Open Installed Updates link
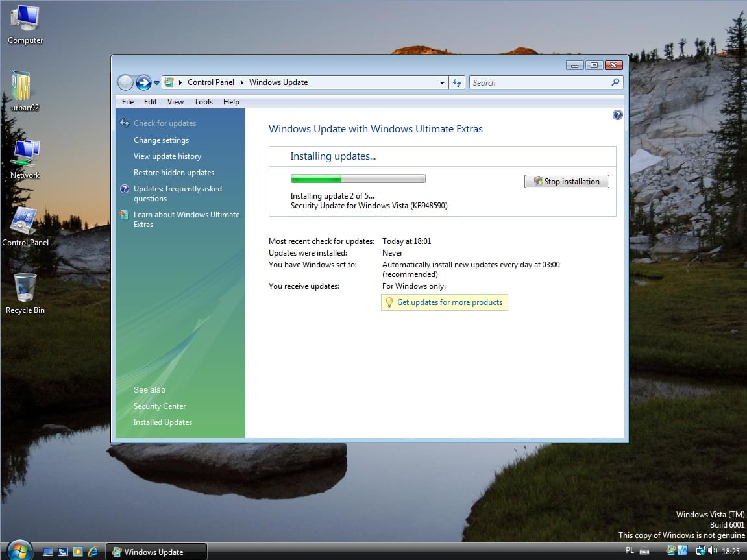Screen dimensions: 747x560 (163, 422)
